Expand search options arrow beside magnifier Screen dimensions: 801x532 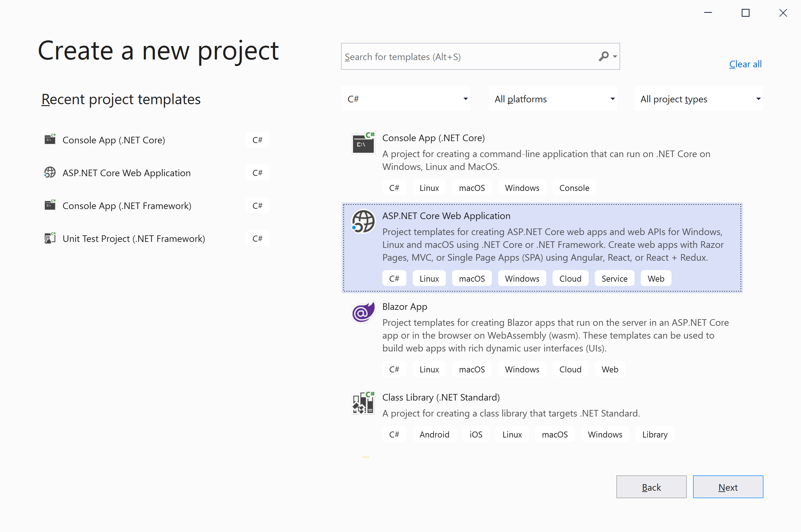click(615, 57)
